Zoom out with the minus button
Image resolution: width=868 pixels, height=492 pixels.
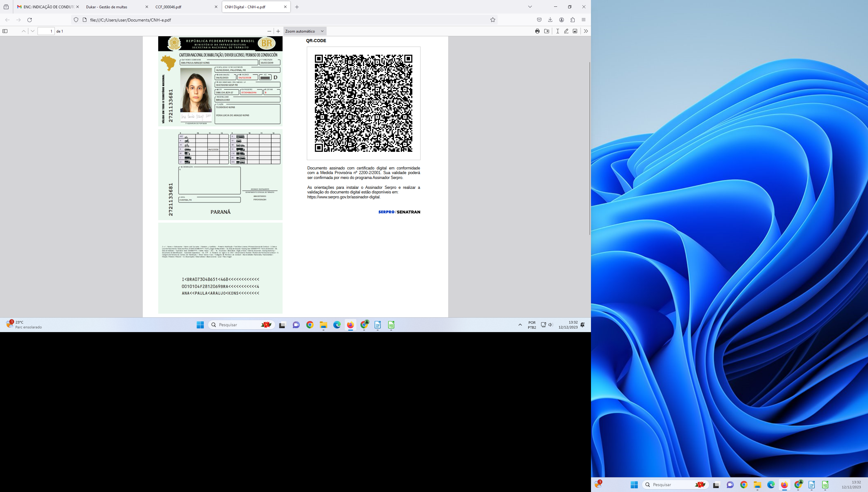269,31
